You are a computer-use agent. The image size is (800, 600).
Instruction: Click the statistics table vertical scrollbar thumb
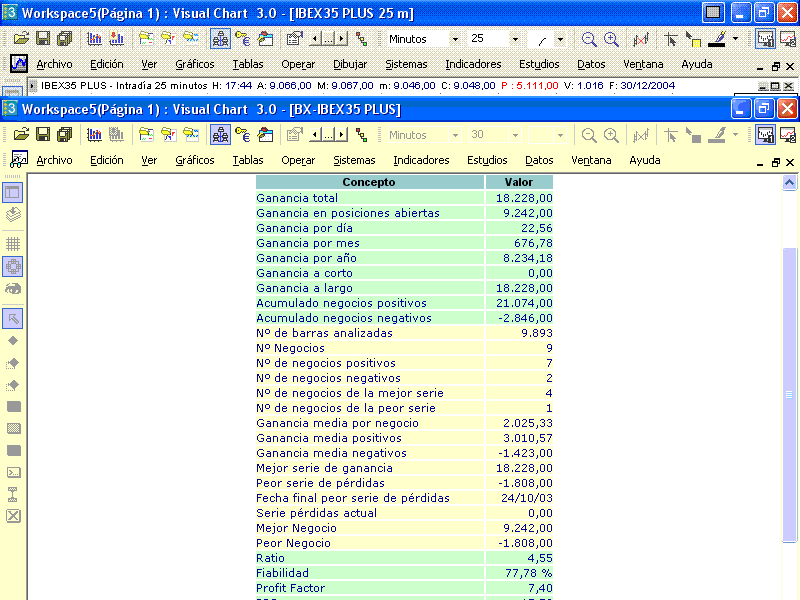(789, 395)
